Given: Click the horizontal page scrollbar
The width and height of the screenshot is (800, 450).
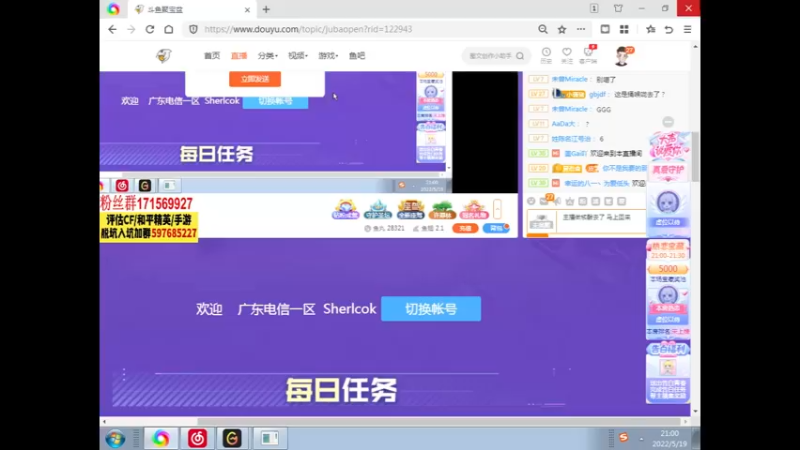Looking at the screenshot, I should (x=439, y=422).
